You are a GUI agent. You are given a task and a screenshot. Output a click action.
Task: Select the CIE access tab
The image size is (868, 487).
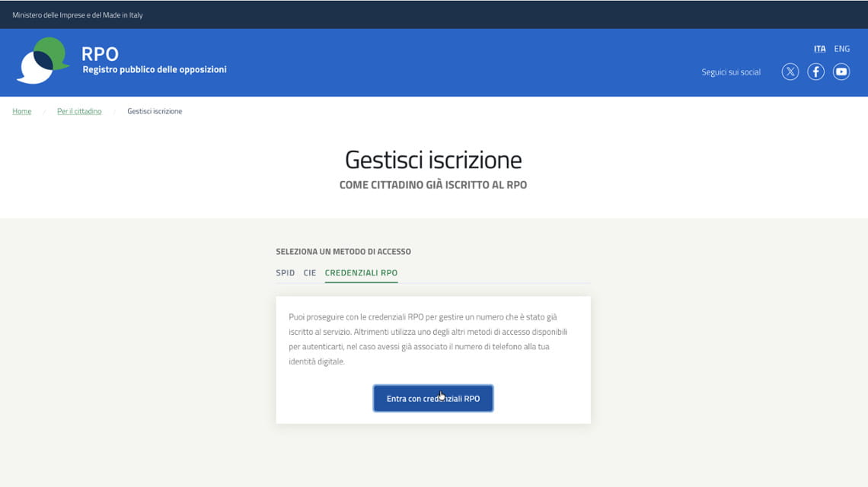pyautogui.click(x=309, y=273)
